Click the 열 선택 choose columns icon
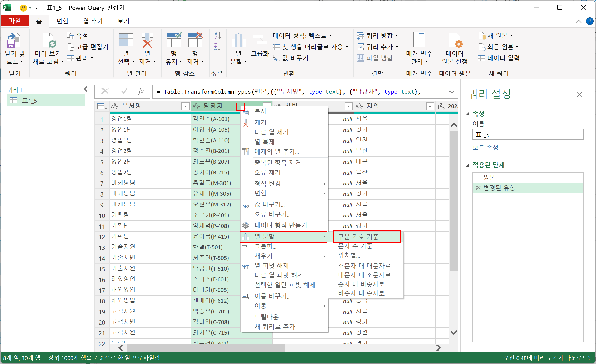The width and height of the screenshot is (596, 364). click(126, 40)
